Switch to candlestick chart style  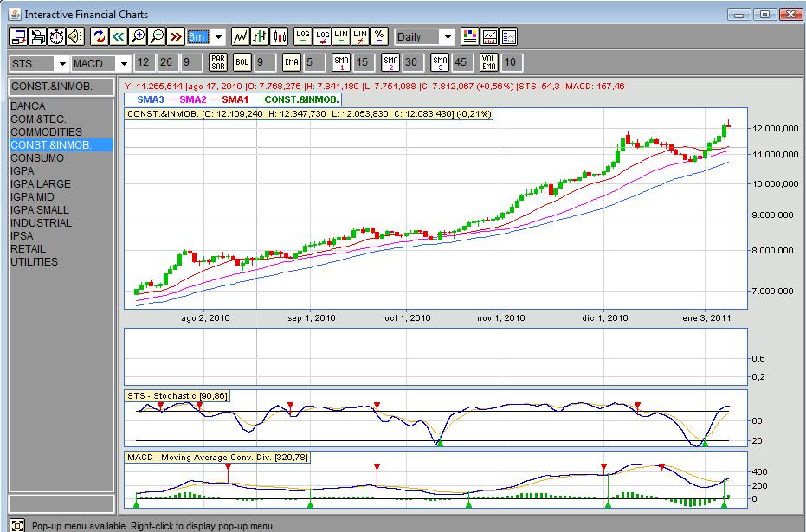pos(279,36)
